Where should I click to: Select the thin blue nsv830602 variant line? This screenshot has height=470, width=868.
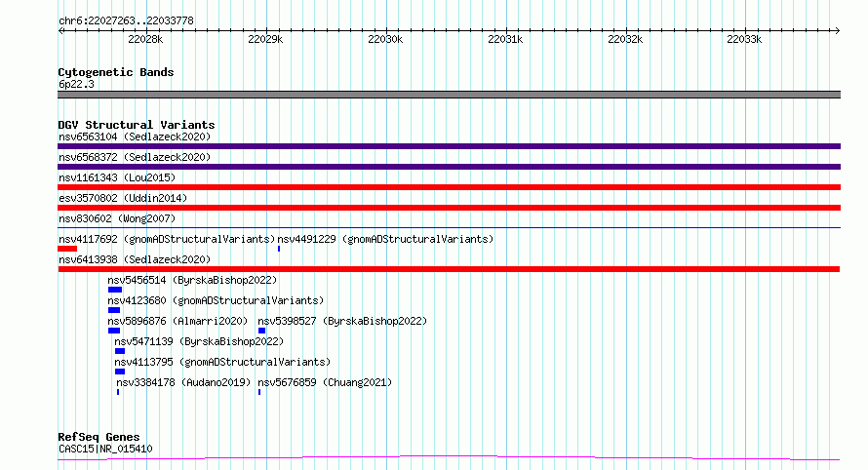click(x=449, y=227)
